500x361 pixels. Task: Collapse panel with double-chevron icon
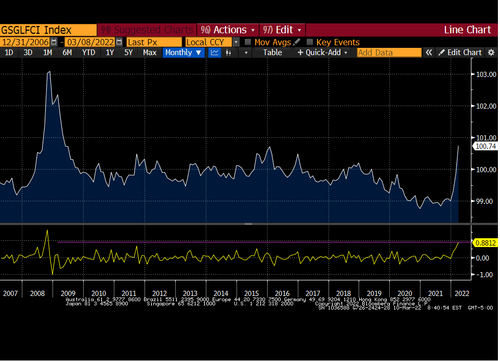coord(429,53)
